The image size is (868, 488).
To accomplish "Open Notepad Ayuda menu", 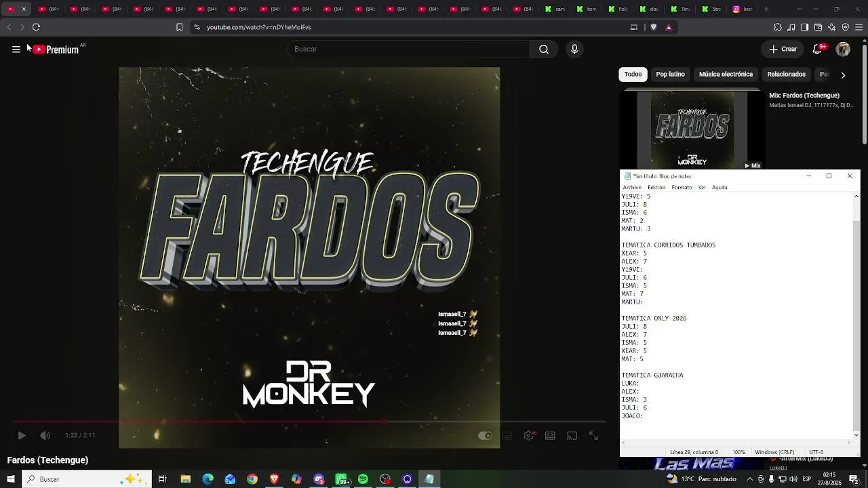I will tap(719, 188).
